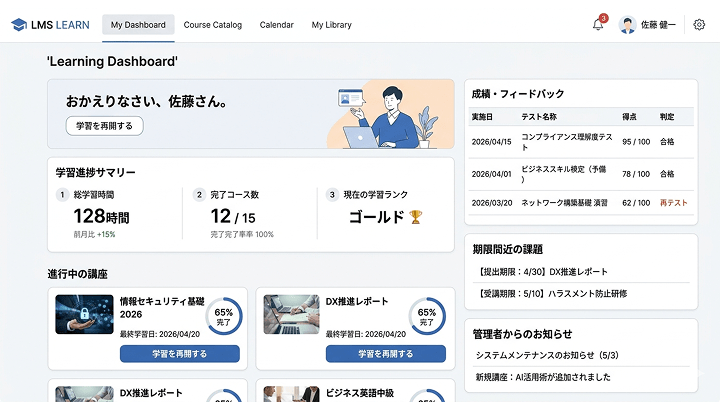
Task: Click the 128時間 total study time value
Action: pyautogui.click(x=101, y=216)
